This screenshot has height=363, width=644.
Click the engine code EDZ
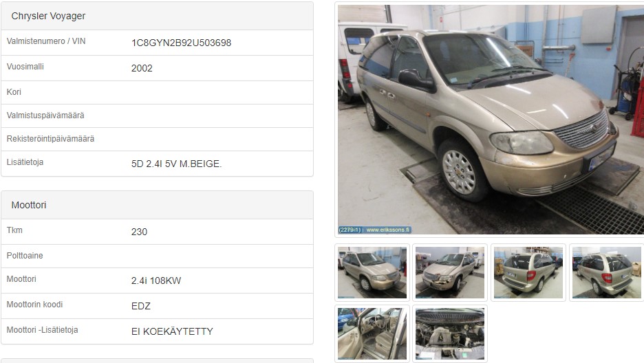click(141, 307)
